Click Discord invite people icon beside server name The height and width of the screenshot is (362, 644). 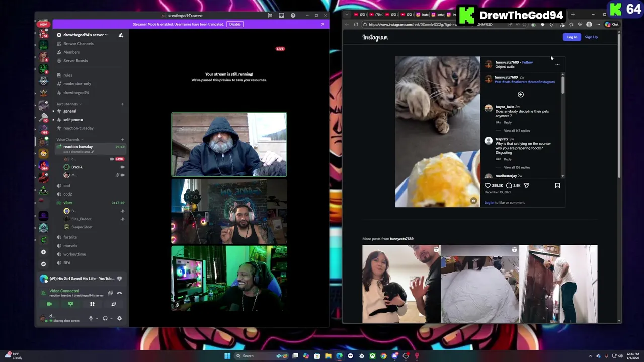[121, 35]
